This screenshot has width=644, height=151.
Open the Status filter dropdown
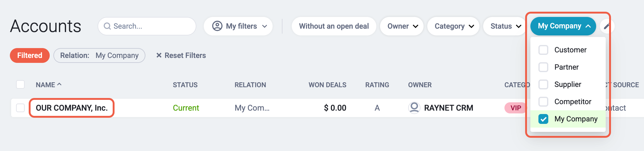click(x=505, y=26)
